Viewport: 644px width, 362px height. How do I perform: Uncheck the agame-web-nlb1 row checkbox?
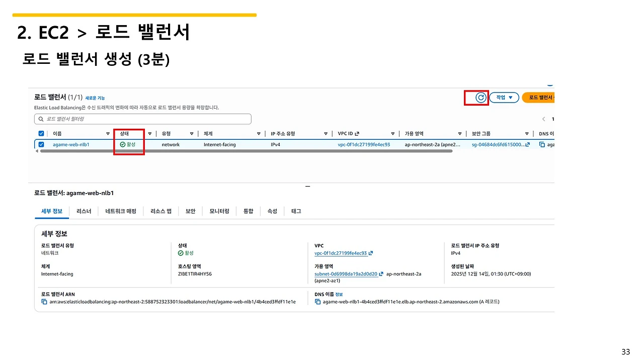(41, 144)
